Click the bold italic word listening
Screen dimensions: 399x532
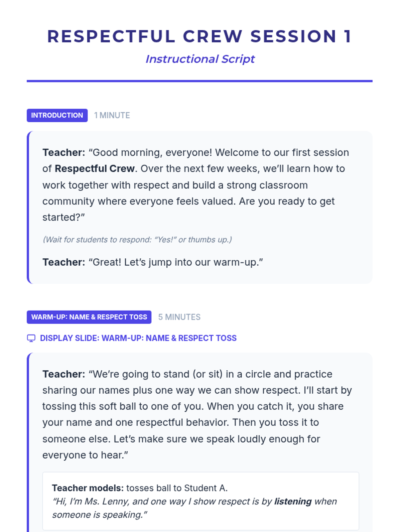293,501
